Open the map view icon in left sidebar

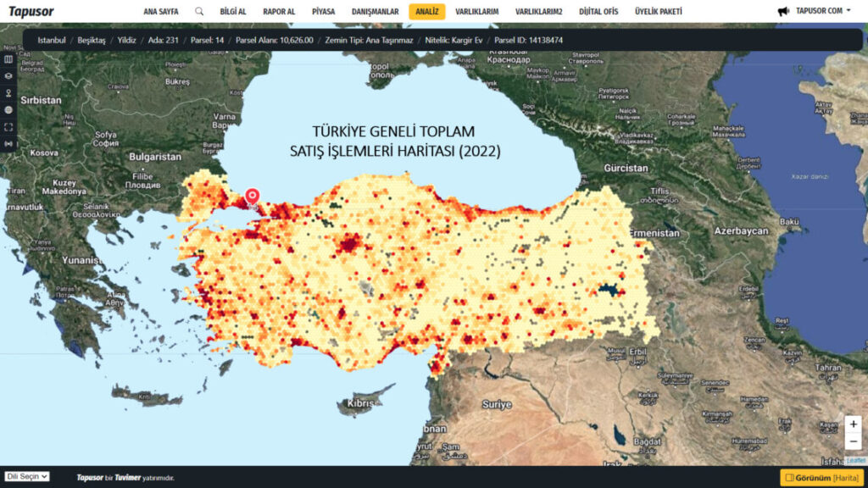point(8,59)
